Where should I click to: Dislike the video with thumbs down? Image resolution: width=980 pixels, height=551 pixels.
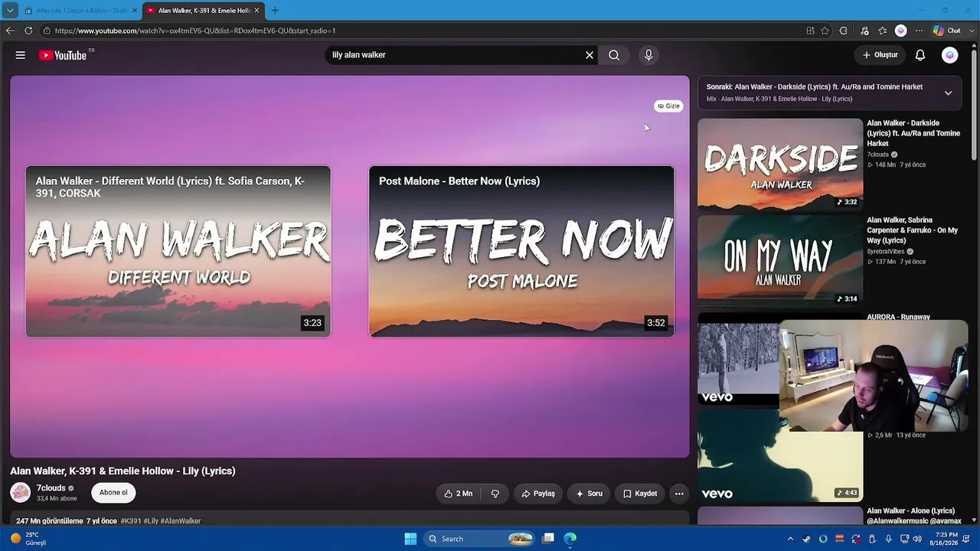click(x=495, y=494)
